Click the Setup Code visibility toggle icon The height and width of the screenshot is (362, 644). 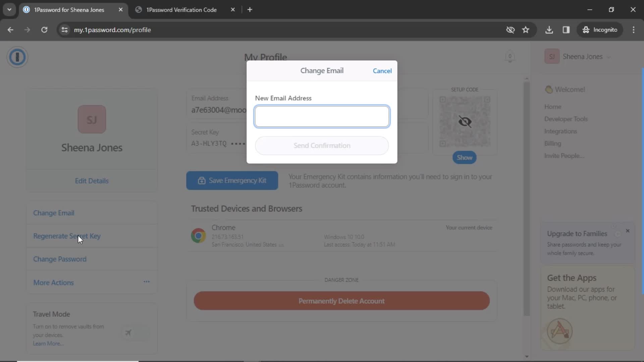465,122
